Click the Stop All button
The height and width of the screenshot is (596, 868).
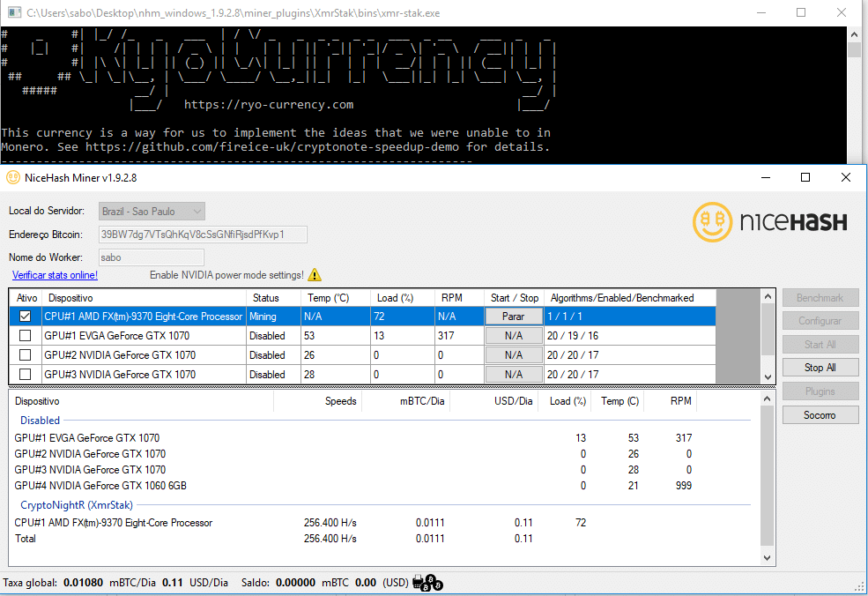click(x=820, y=368)
